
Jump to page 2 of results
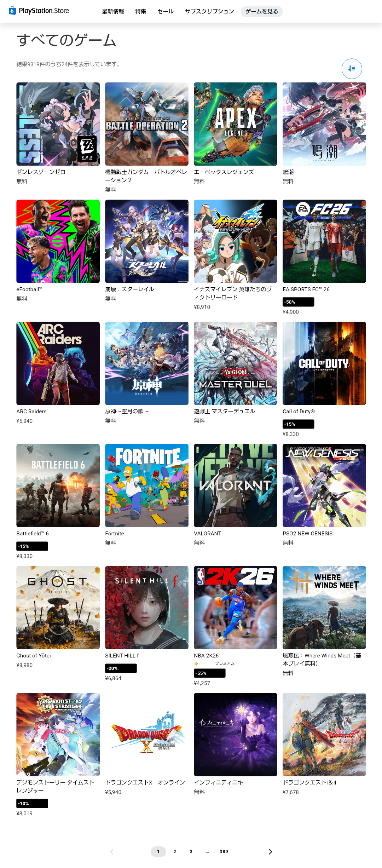(x=175, y=852)
